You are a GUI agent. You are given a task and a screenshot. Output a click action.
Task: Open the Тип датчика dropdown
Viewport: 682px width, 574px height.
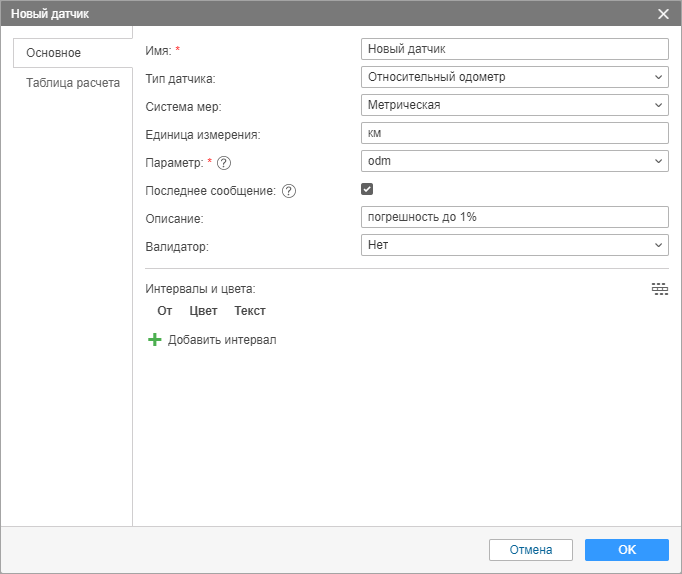(515, 77)
